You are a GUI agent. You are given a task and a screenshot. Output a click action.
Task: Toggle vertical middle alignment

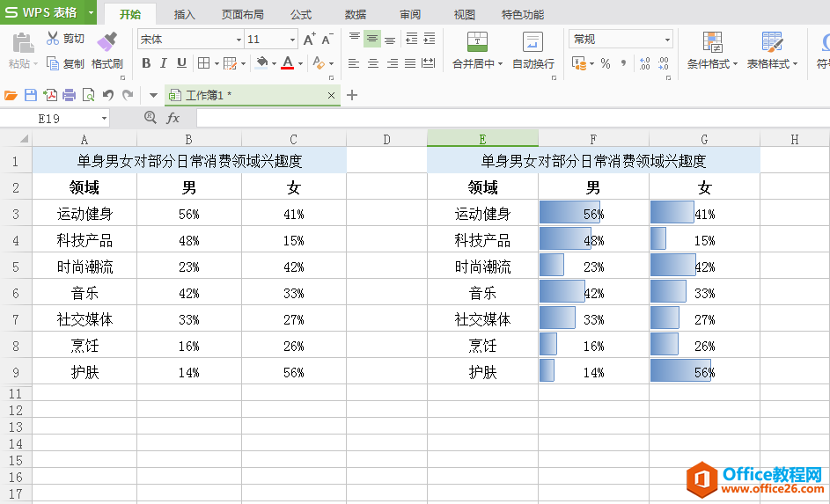(x=372, y=39)
